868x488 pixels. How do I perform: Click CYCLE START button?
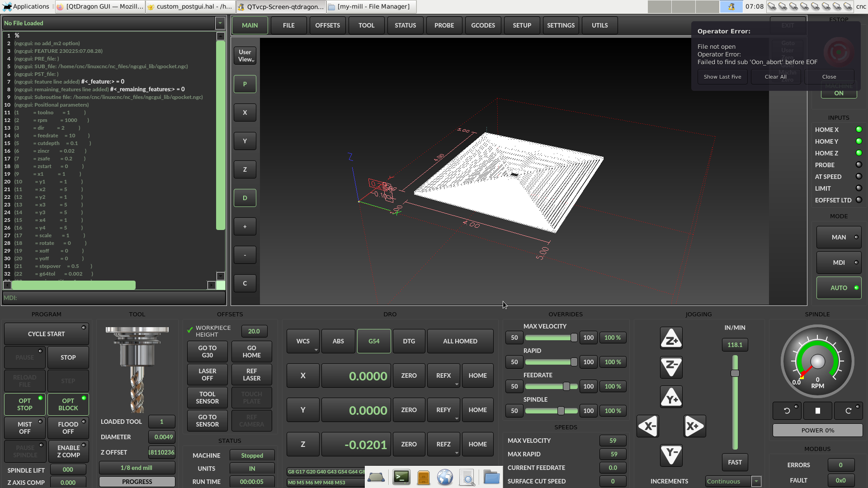click(x=47, y=334)
